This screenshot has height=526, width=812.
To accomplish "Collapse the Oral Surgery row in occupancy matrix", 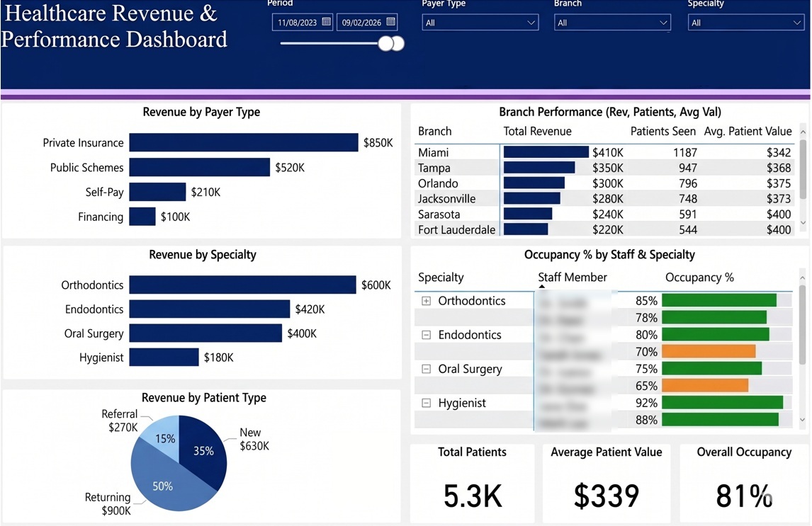I will coord(427,370).
